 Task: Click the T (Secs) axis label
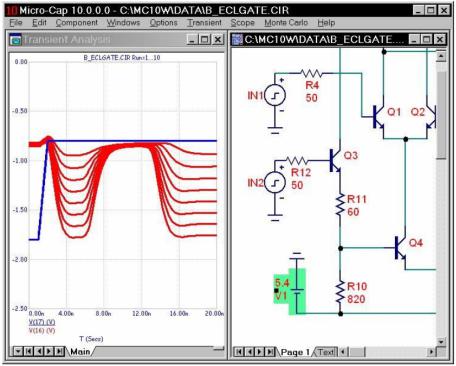pyautogui.click(x=91, y=339)
